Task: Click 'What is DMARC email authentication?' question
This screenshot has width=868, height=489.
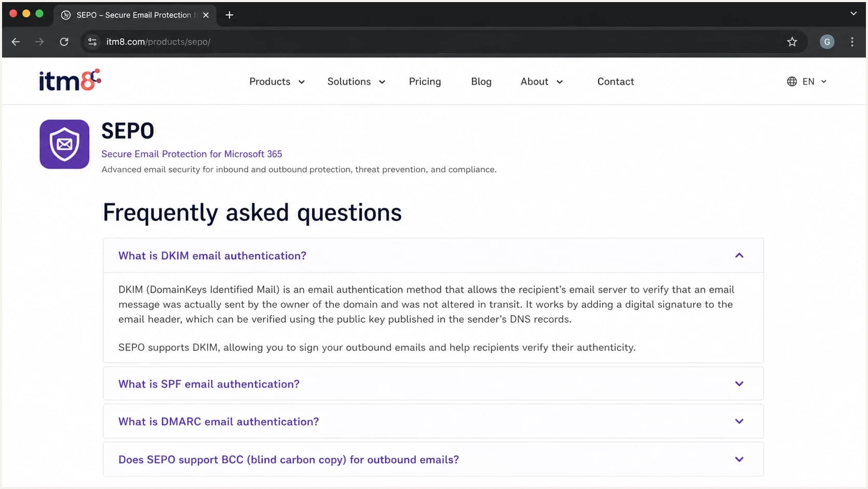Action: 219,421
